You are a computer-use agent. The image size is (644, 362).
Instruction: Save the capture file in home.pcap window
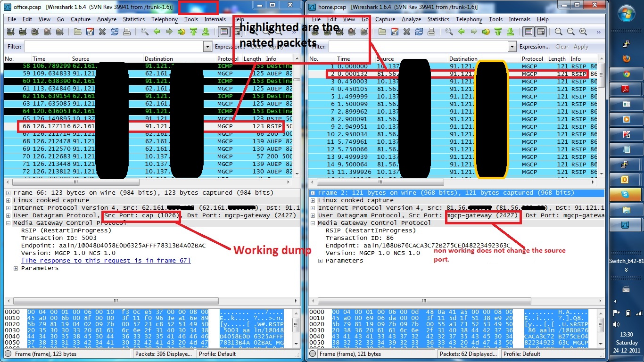coord(394,32)
